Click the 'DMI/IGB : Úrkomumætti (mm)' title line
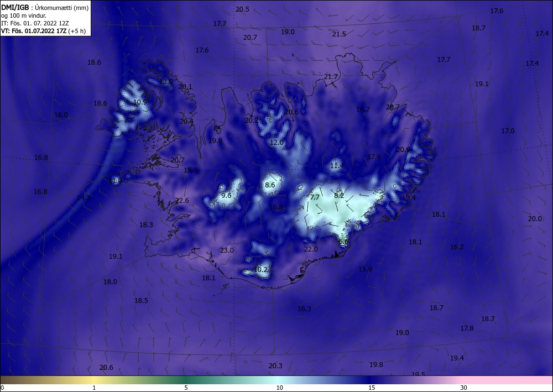The width and height of the screenshot is (553, 392). (45, 7)
